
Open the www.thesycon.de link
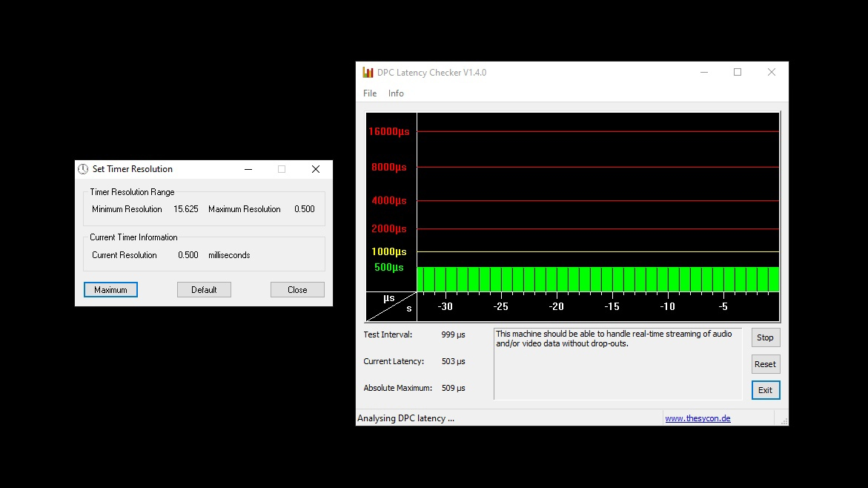tap(698, 418)
